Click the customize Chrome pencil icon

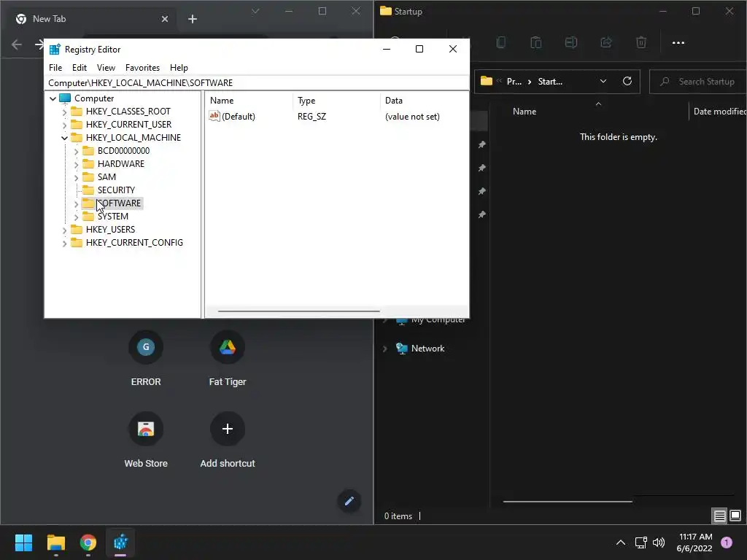pos(349,501)
